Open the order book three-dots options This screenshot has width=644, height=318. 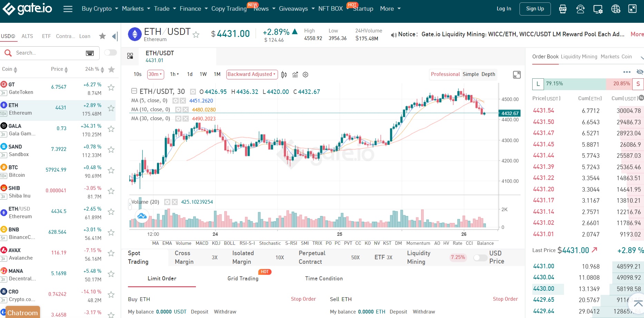(x=627, y=72)
